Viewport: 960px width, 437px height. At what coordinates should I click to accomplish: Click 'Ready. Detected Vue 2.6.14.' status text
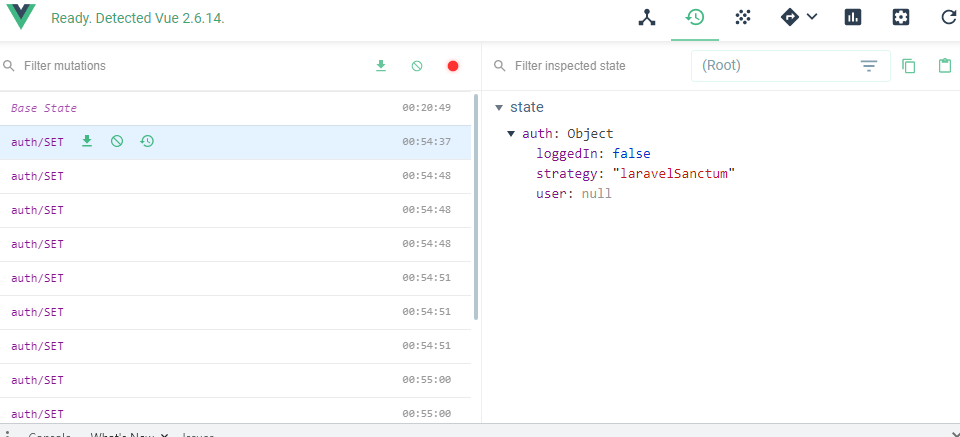[x=138, y=18]
